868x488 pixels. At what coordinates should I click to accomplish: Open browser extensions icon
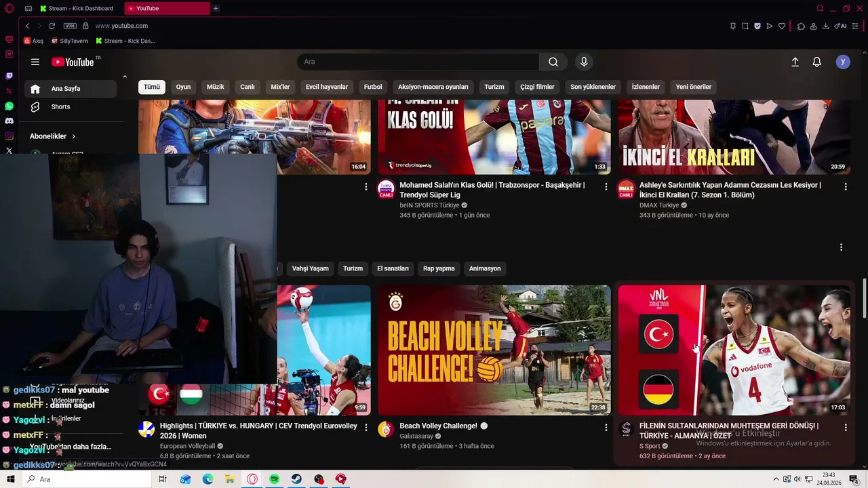point(801,26)
